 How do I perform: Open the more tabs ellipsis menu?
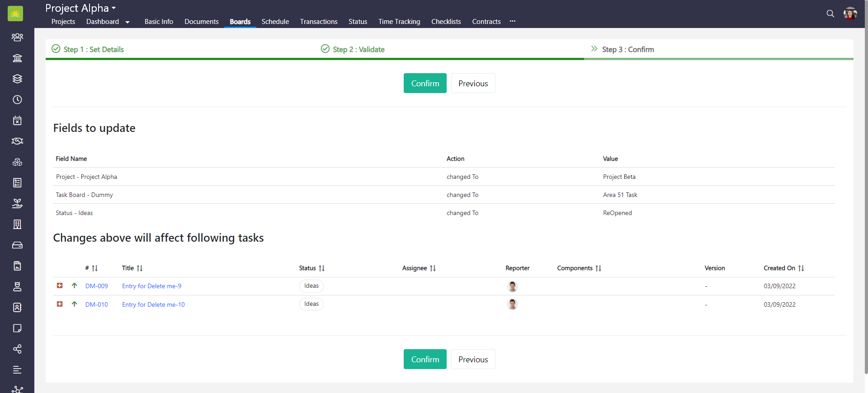512,21
